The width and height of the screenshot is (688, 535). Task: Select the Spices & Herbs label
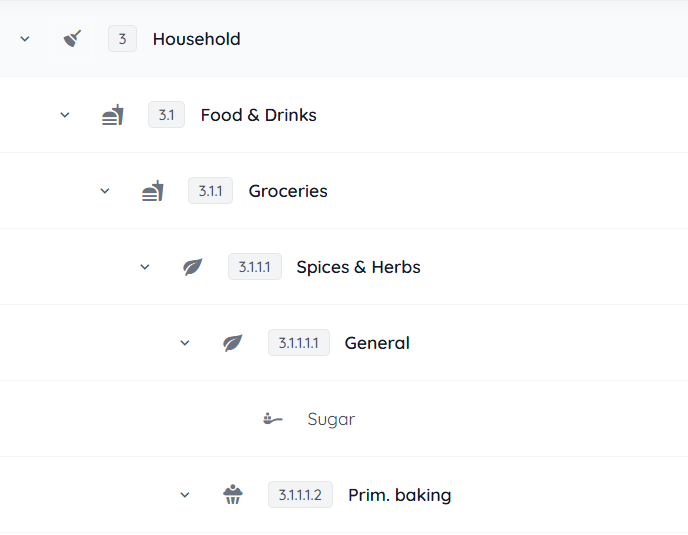pos(358,267)
